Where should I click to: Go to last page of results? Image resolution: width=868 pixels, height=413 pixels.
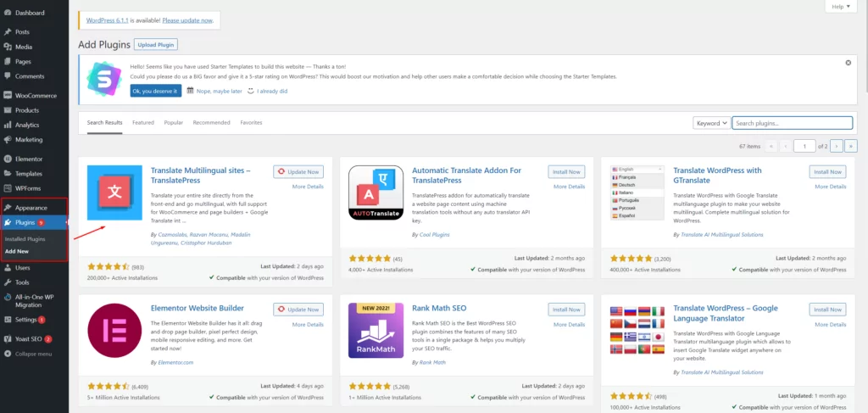(x=851, y=146)
